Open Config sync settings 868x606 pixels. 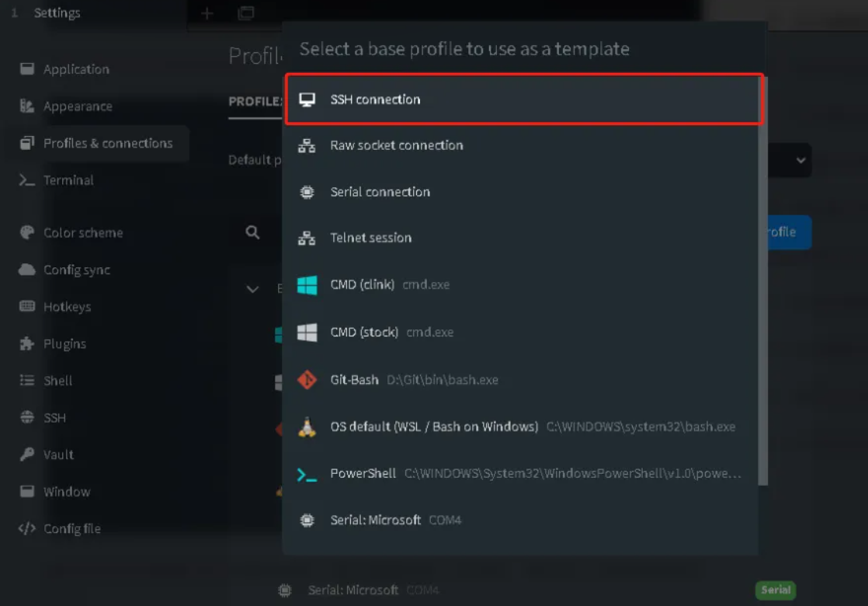[97, 270]
